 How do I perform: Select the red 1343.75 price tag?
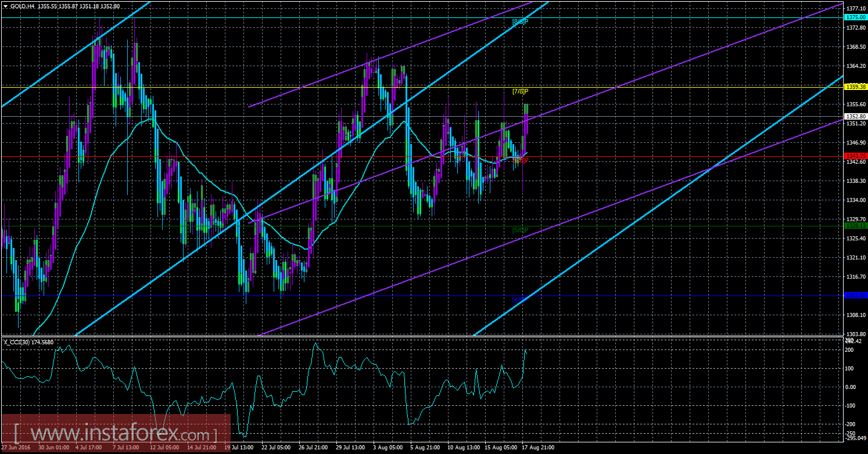(x=855, y=156)
